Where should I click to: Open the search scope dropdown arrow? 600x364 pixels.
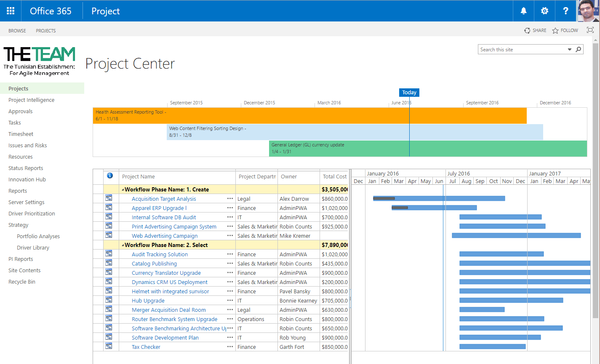[570, 50]
